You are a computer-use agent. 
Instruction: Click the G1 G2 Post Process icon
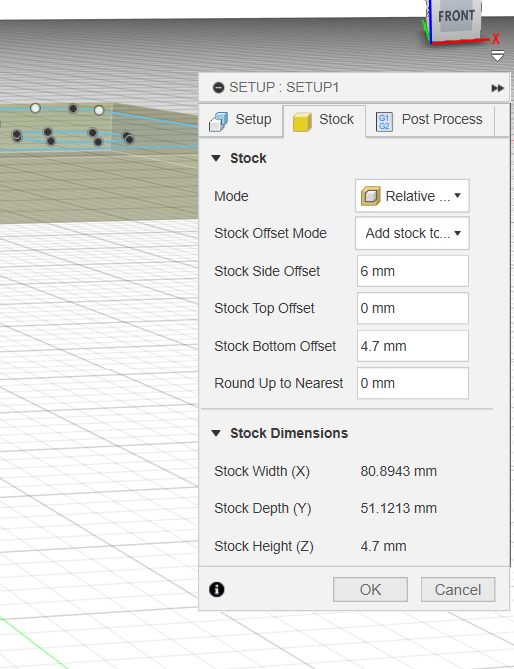pos(384,122)
